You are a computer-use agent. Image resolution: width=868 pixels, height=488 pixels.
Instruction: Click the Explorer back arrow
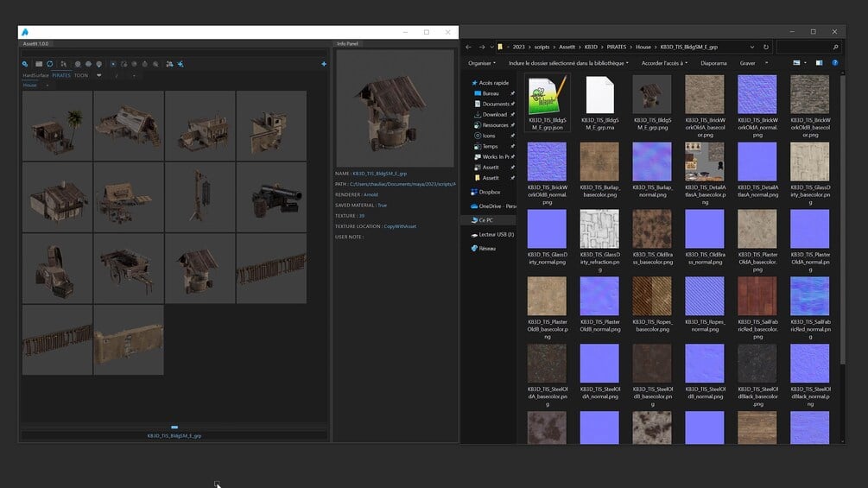point(468,47)
